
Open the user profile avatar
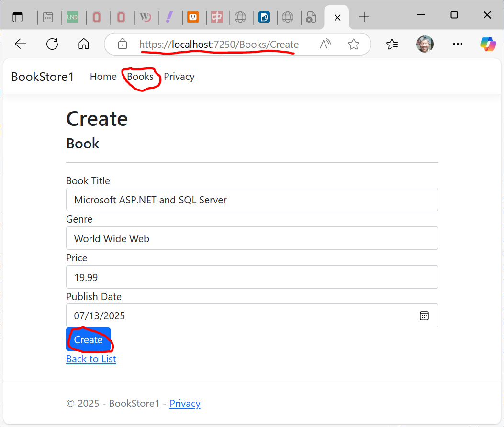[x=425, y=44]
